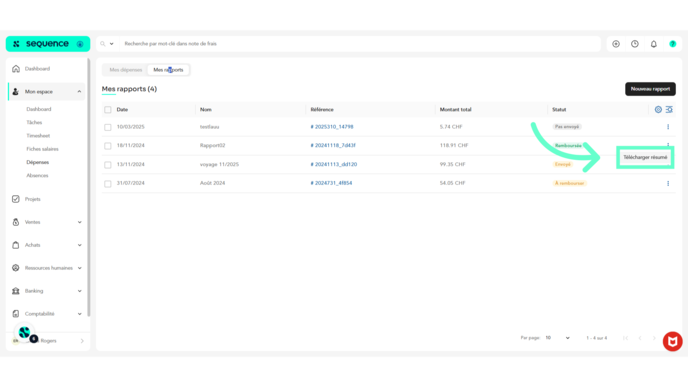Viewport: 688px width, 387px height.
Task: Click the search magnifier icon
Action: tap(103, 44)
